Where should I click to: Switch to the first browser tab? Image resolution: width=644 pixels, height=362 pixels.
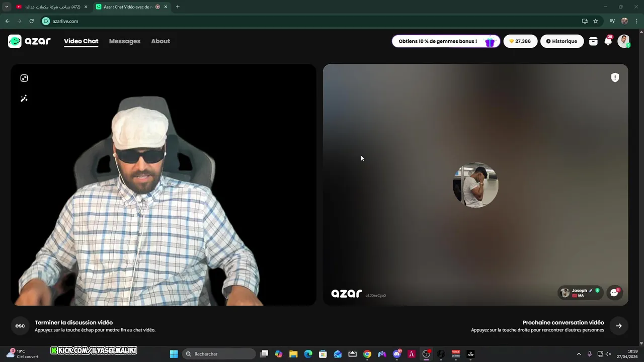tap(52, 7)
